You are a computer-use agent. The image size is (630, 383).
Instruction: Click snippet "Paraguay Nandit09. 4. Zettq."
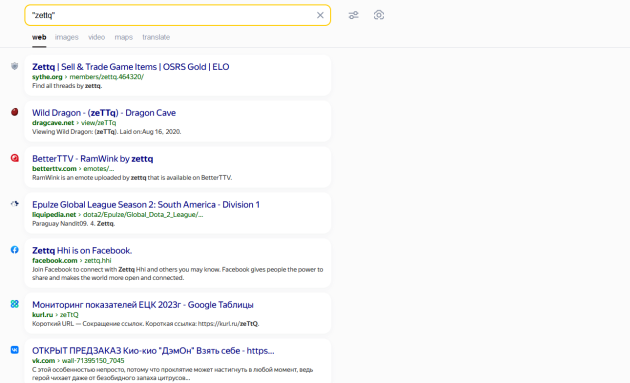click(x=74, y=223)
